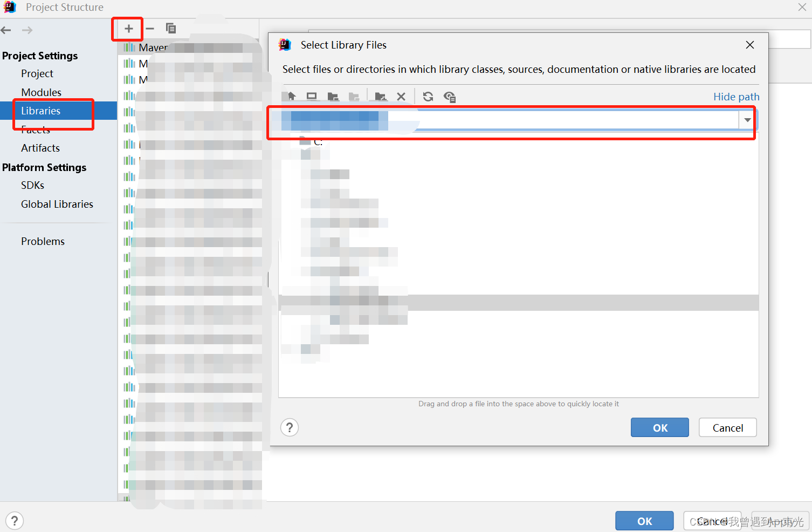Select Libraries in the sidebar
The height and width of the screenshot is (532, 812).
tap(58, 111)
